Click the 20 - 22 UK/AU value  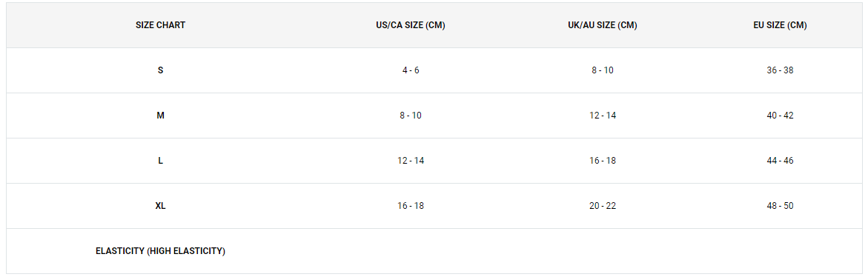[603, 206]
